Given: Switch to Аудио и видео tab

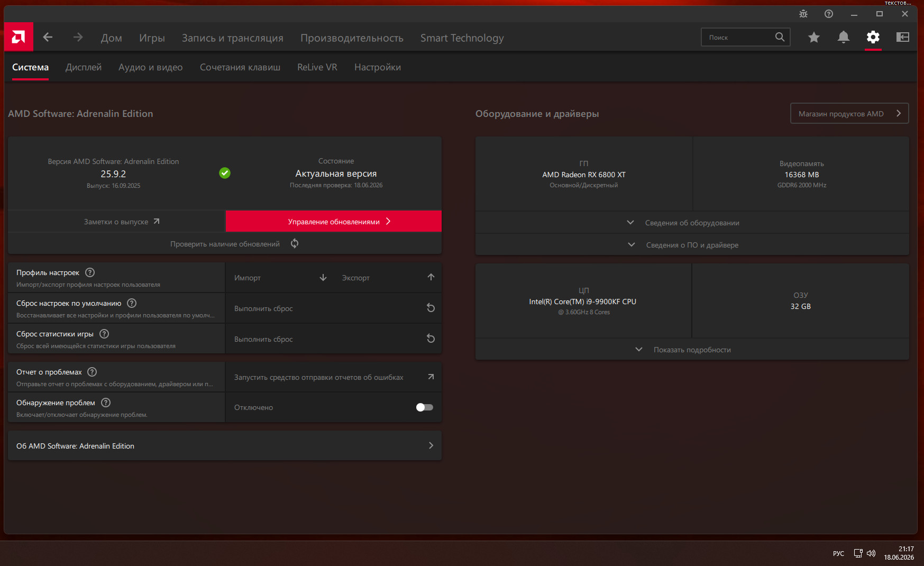Looking at the screenshot, I should tap(151, 67).
